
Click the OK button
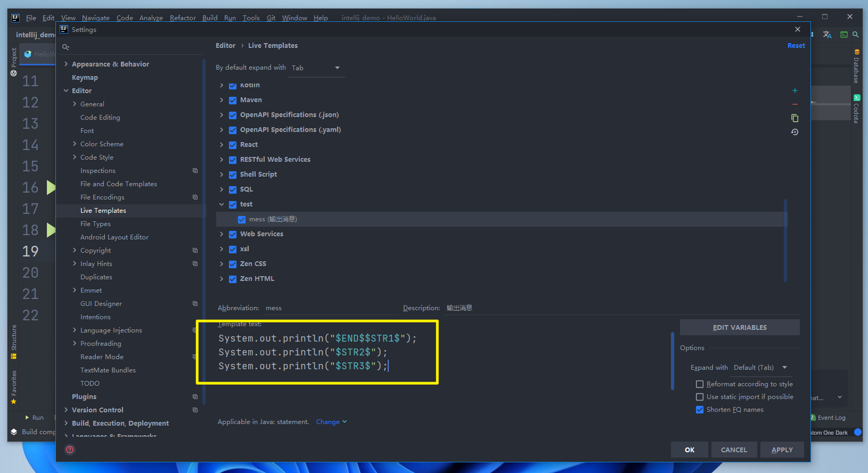690,450
